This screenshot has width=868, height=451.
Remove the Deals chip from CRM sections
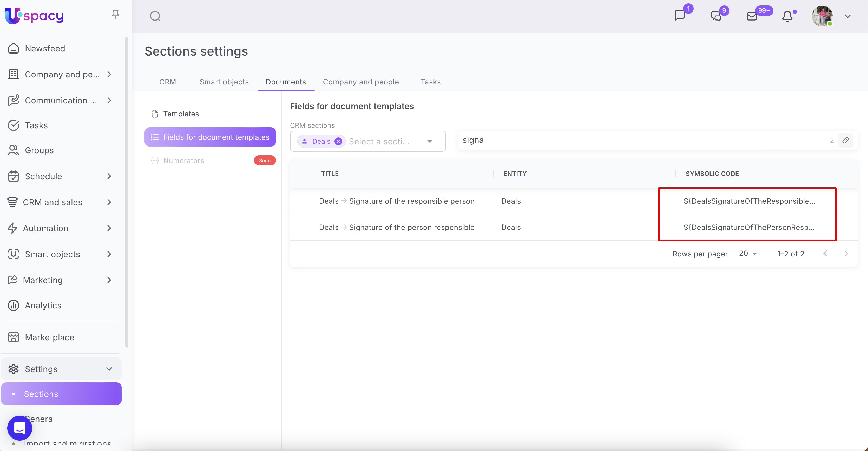[x=338, y=142]
